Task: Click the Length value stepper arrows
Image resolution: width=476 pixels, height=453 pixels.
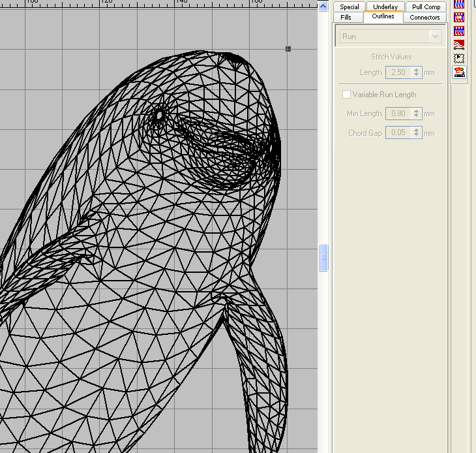Action: 417,72
